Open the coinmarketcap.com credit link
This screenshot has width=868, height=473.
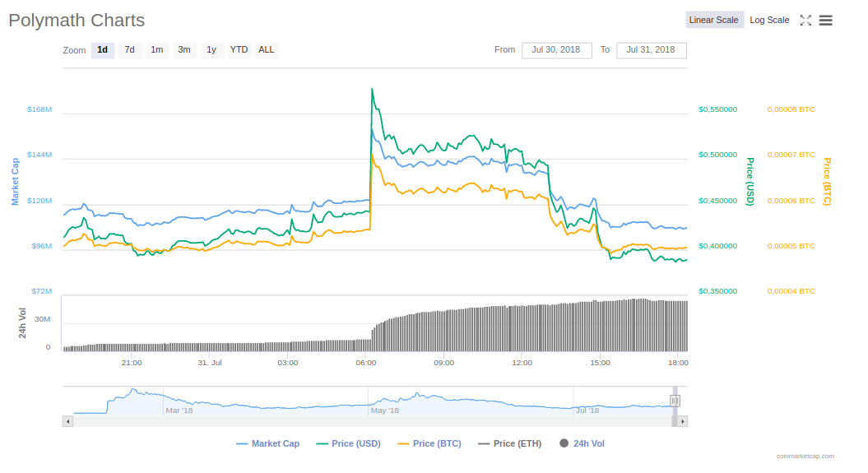tap(805, 457)
